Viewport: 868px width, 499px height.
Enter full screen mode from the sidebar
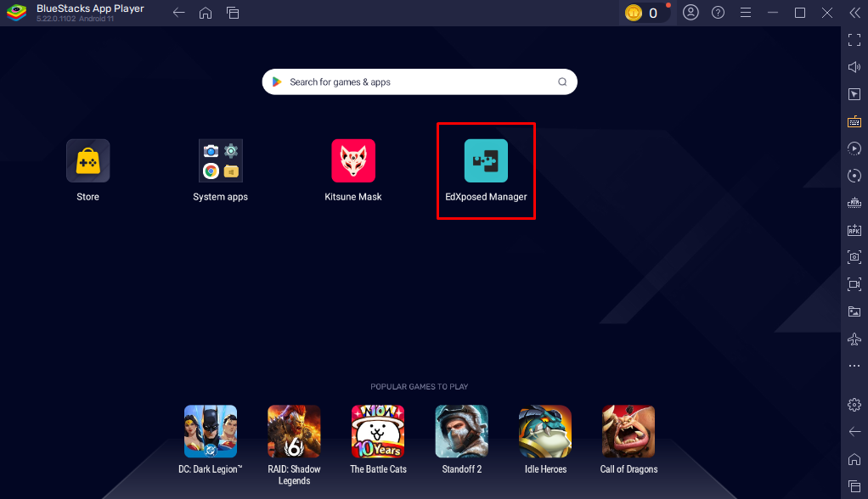(854, 40)
